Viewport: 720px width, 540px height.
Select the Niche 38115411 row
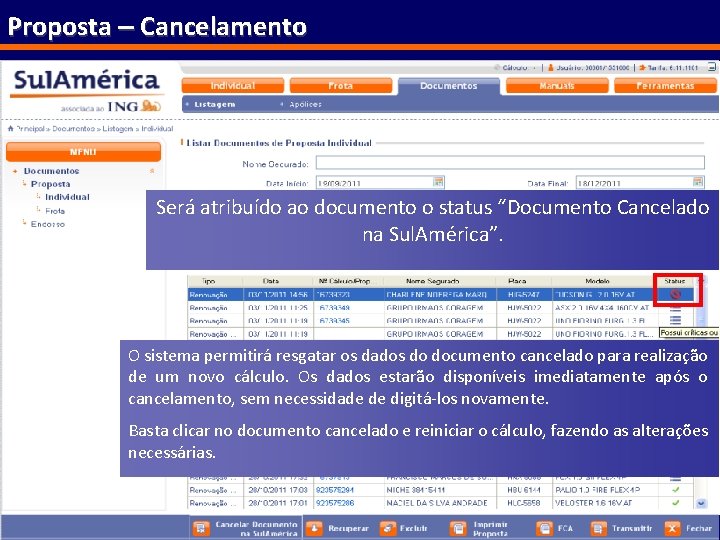pos(441,490)
